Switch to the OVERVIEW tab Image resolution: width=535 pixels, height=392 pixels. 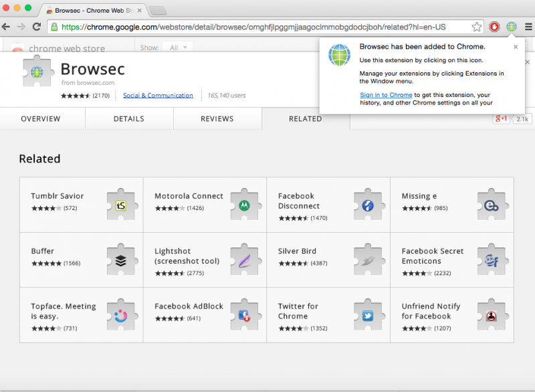coord(41,118)
